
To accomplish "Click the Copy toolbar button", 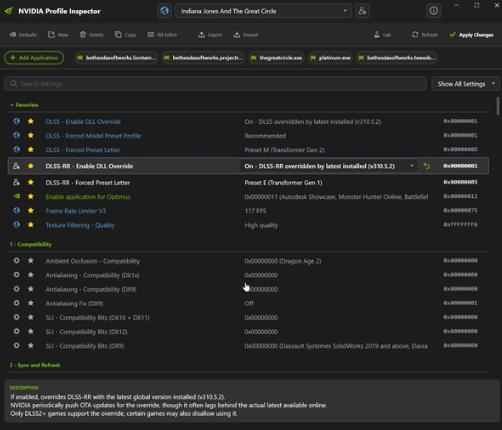I will tap(125, 35).
